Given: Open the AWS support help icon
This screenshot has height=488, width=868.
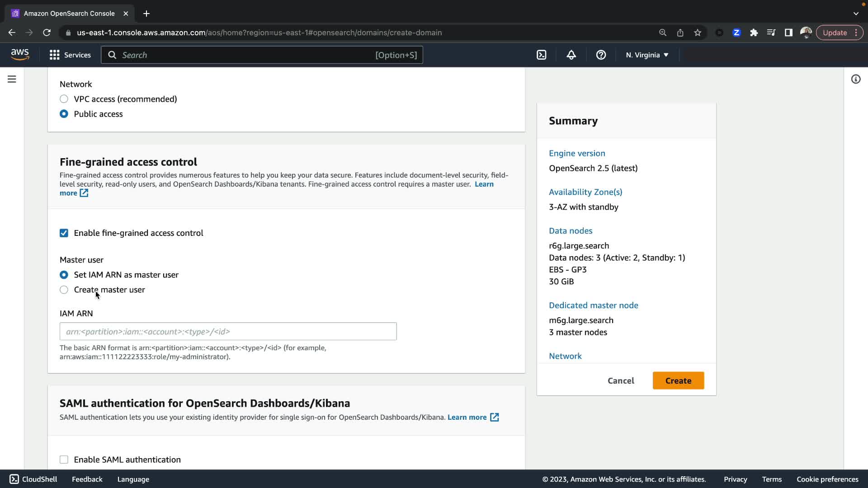Looking at the screenshot, I should pos(601,55).
